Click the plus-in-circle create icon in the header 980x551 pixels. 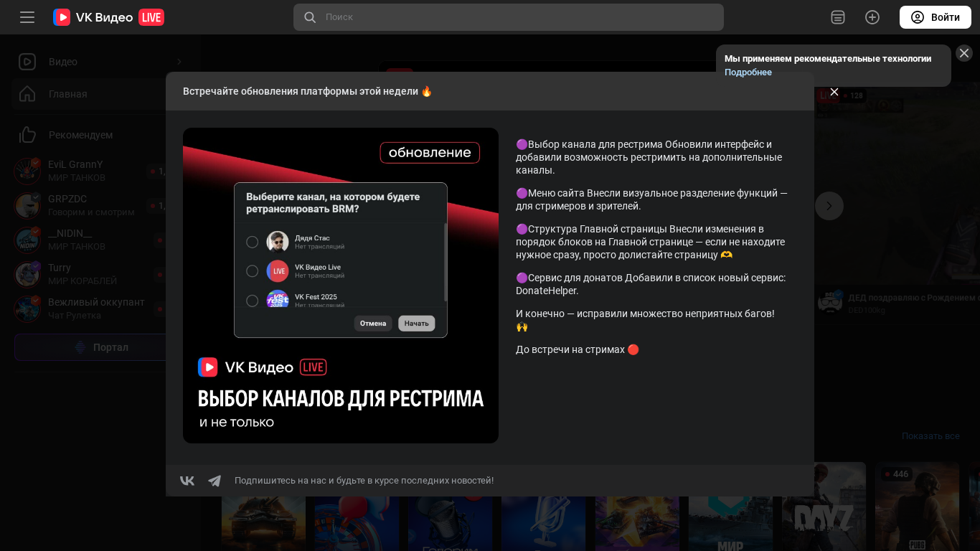[872, 17]
